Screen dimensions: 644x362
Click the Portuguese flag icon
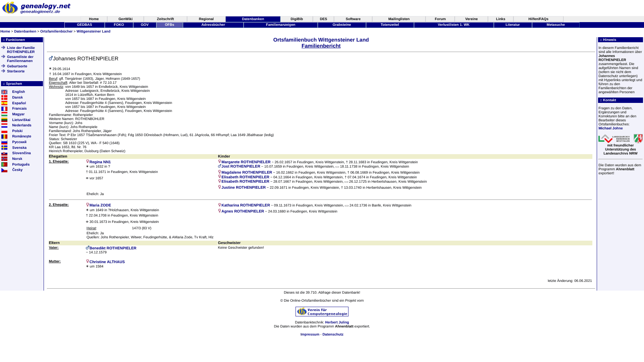pos(4,165)
